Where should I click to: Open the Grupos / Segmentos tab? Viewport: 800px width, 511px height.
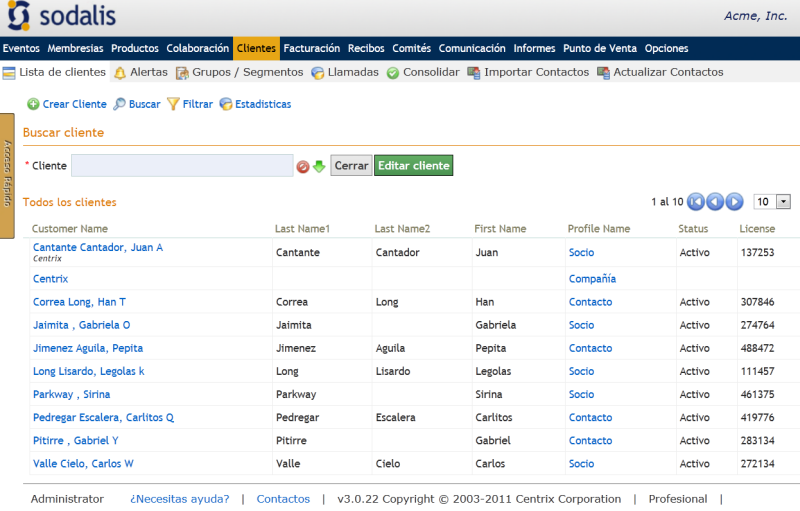(240, 72)
